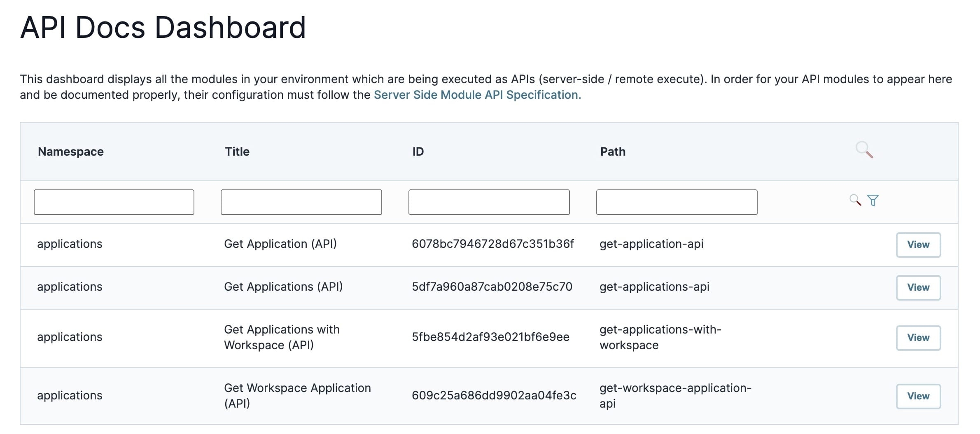
Task: Select the Get Workspace Application (API) title cell
Action: click(x=297, y=396)
